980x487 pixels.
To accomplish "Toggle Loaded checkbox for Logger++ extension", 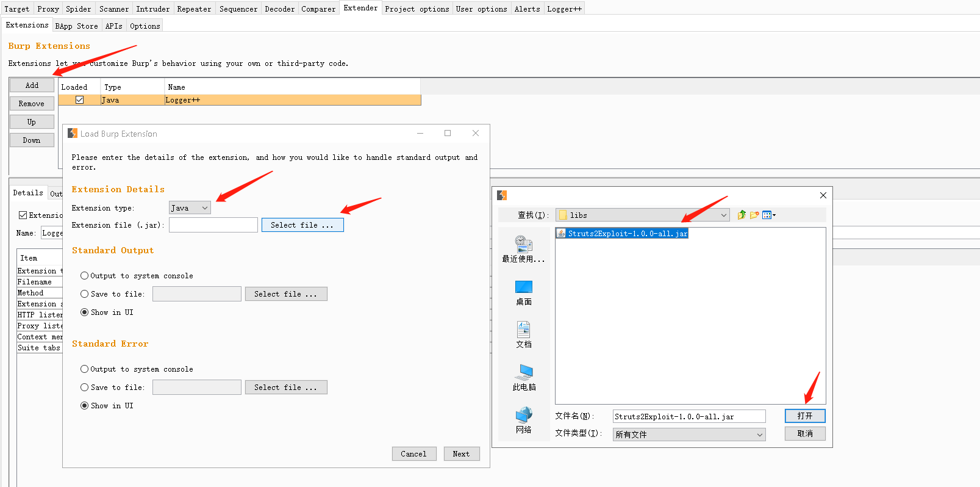I will 79,99.
